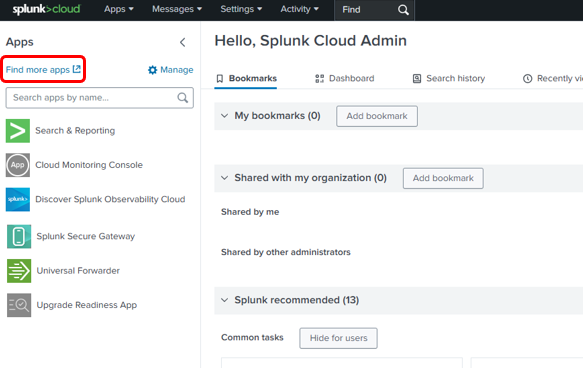Collapse the Apps sidebar with chevron
The height and width of the screenshot is (368, 583).
(183, 42)
